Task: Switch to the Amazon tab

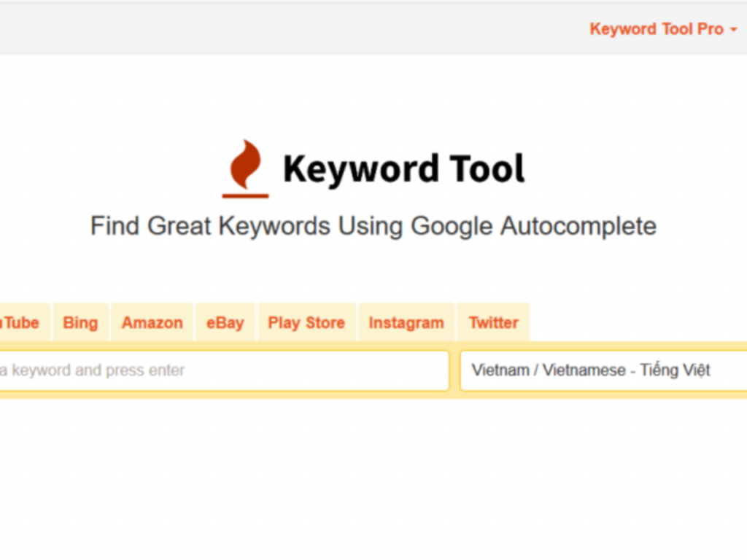Action: click(152, 322)
